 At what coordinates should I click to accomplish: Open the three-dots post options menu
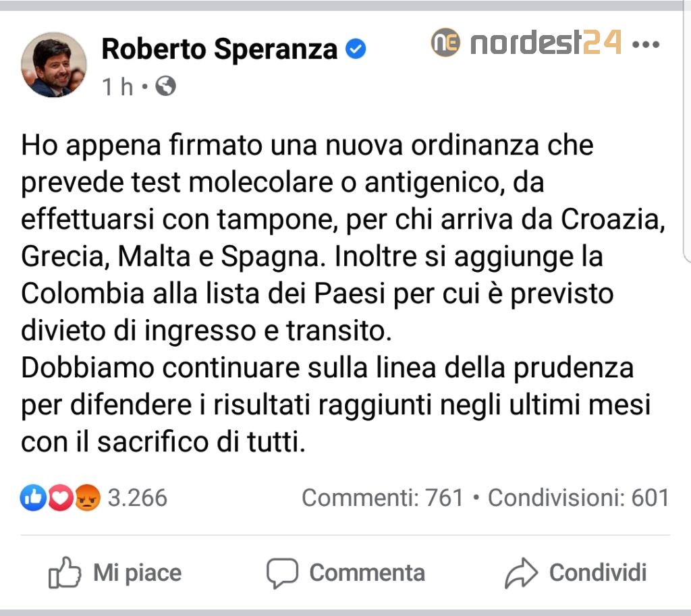(x=645, y=45)
